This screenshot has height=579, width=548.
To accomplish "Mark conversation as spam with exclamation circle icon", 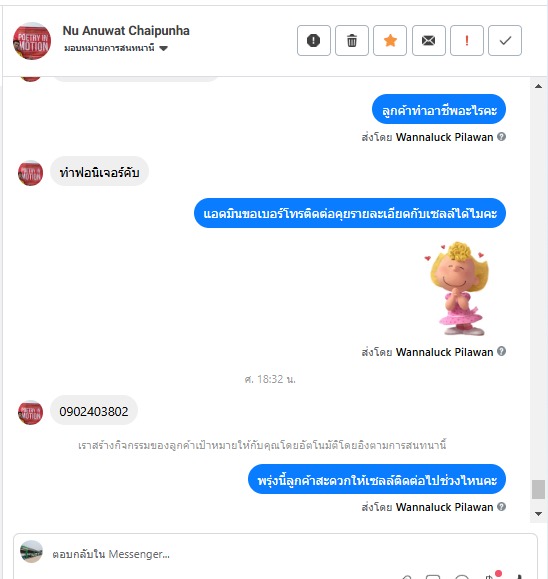I will [x=314, y=40].
